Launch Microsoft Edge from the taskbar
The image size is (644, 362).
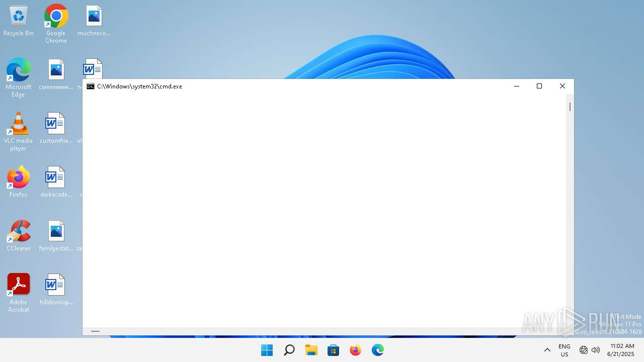click(377, 350)
